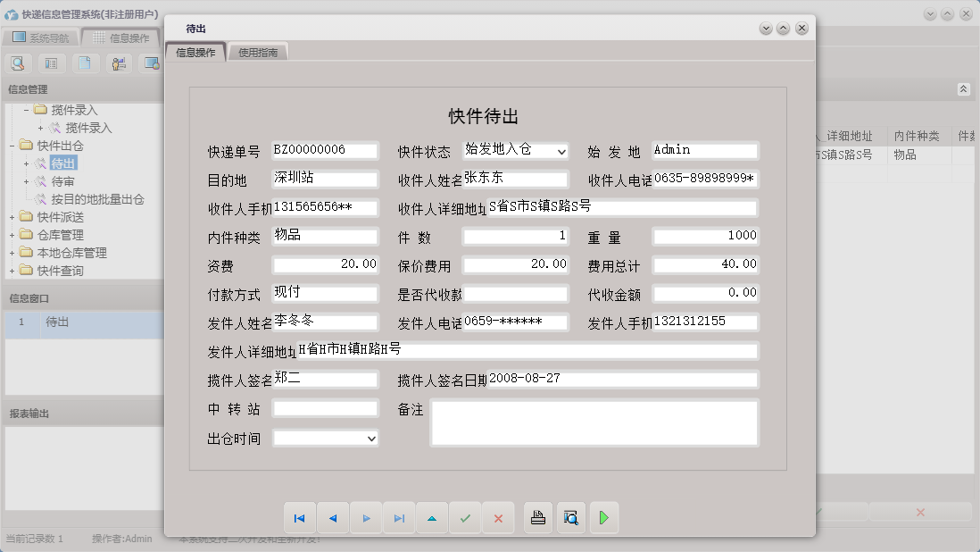Go to the previous record
Screen dimensions: 980x552
click(332, 517)
